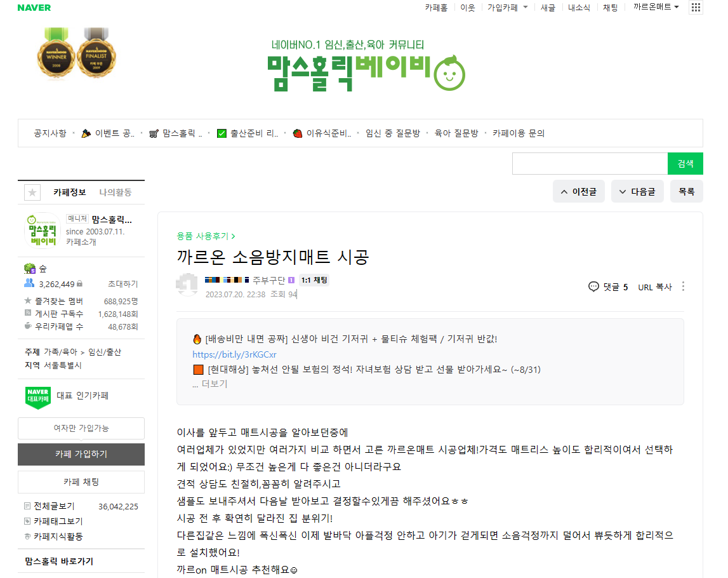Expand the 까르온매트 account dropdown
The image size is (728, 578).
pyautogui.click(x=656, y=7)
